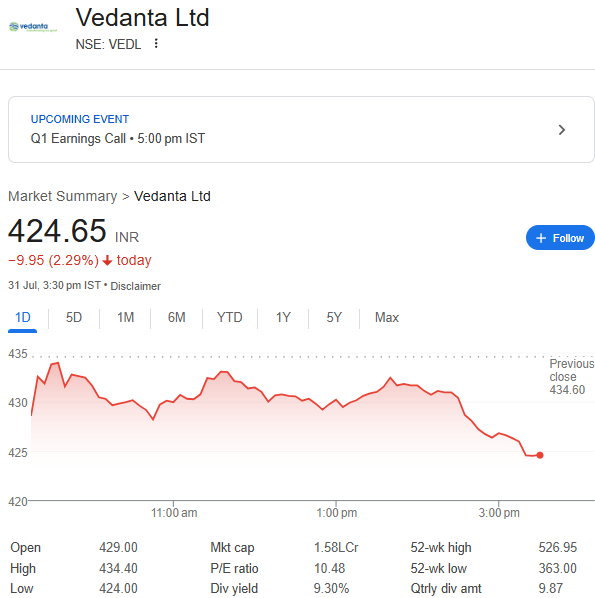Switch to the 5D chart range

click(74, 317)
